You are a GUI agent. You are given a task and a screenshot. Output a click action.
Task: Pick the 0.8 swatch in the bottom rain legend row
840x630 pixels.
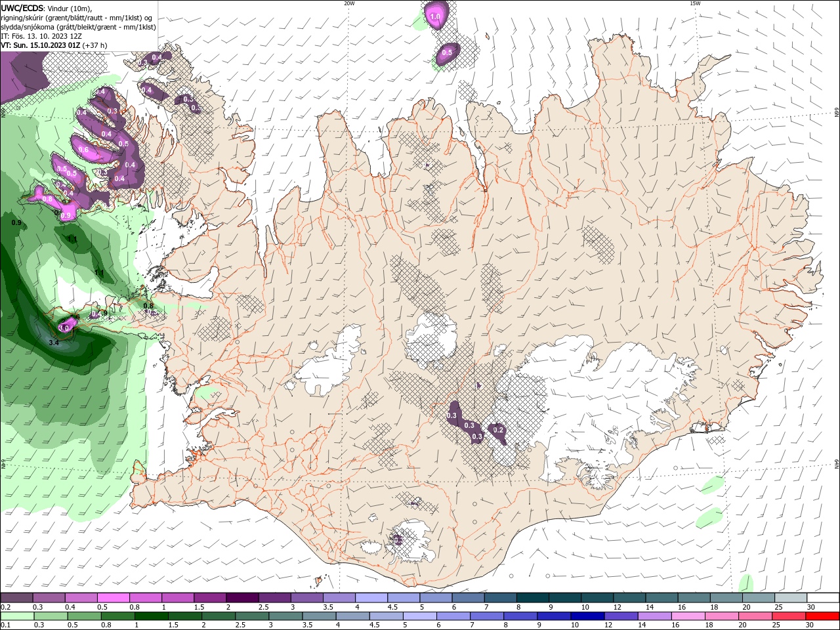117,616
